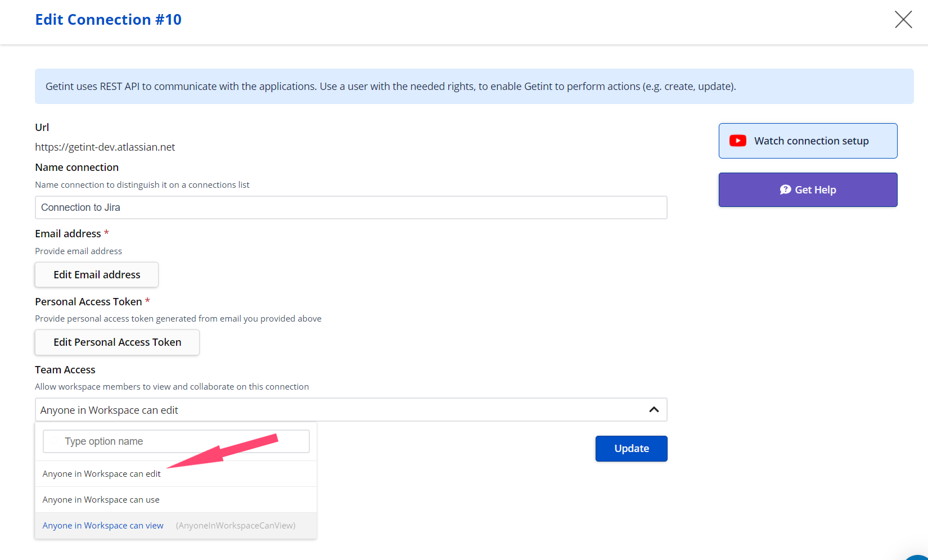Select "Anyone in Workspace can edit" option
The image size is (928, 560).
click(x=102, y=474)
